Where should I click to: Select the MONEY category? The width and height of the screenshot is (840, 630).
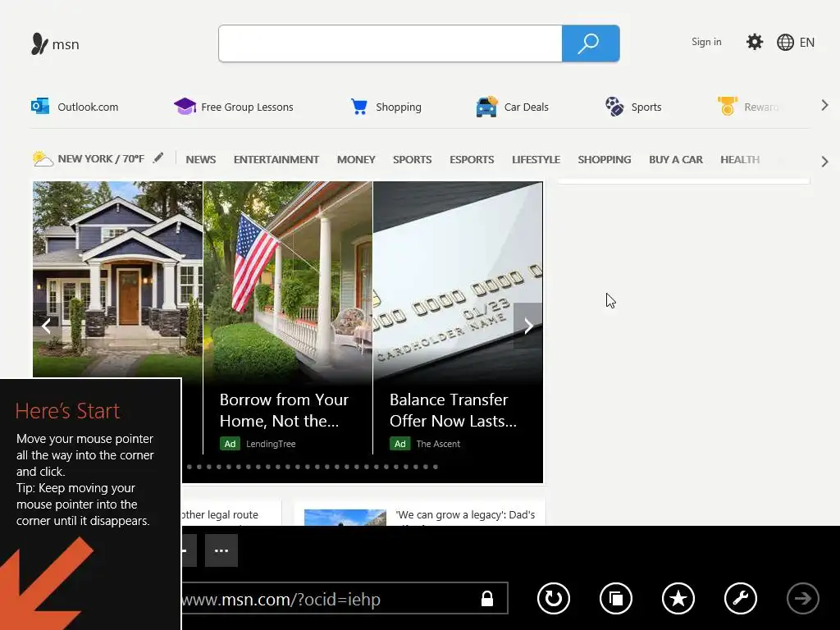pos(356,160)
